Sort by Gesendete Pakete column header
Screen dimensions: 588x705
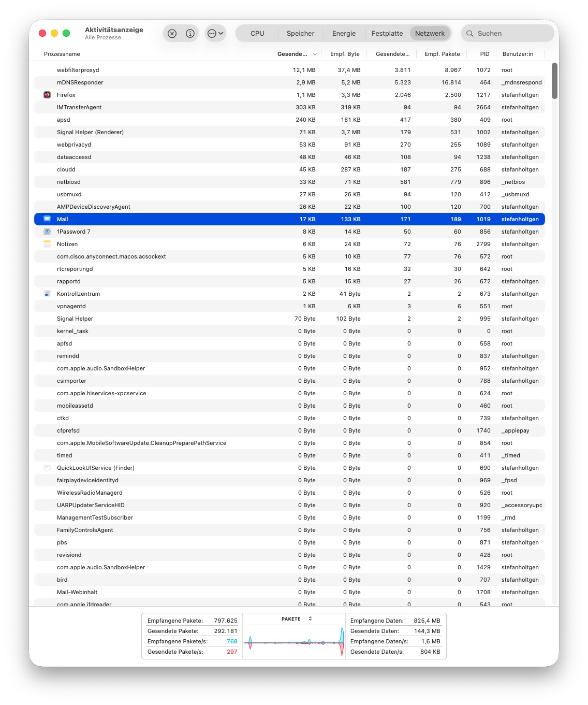[x=392, y=54]
